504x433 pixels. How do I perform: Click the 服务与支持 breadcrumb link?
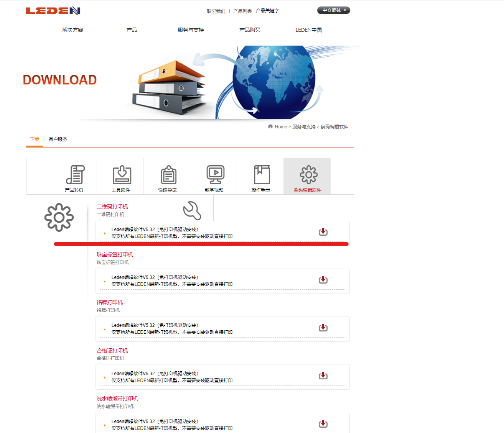click(304, 126)
